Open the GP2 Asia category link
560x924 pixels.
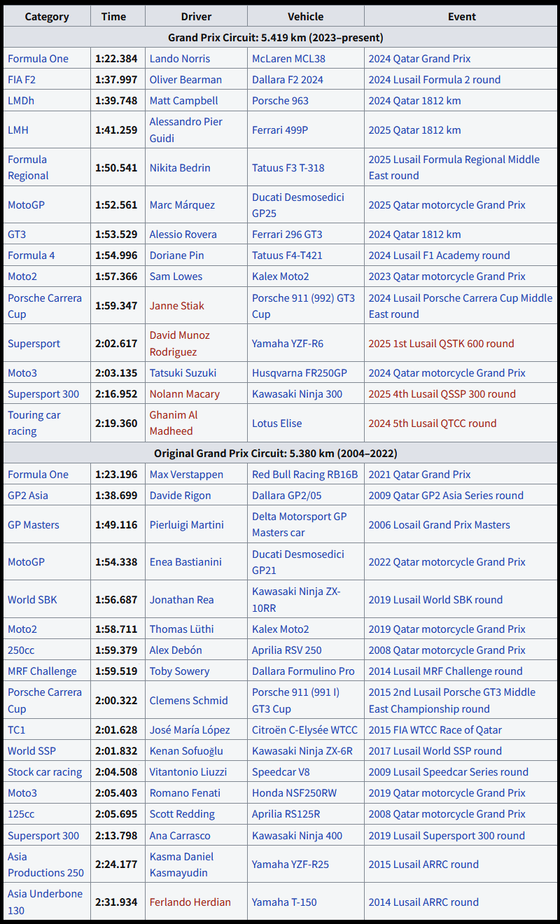(28, 496)
